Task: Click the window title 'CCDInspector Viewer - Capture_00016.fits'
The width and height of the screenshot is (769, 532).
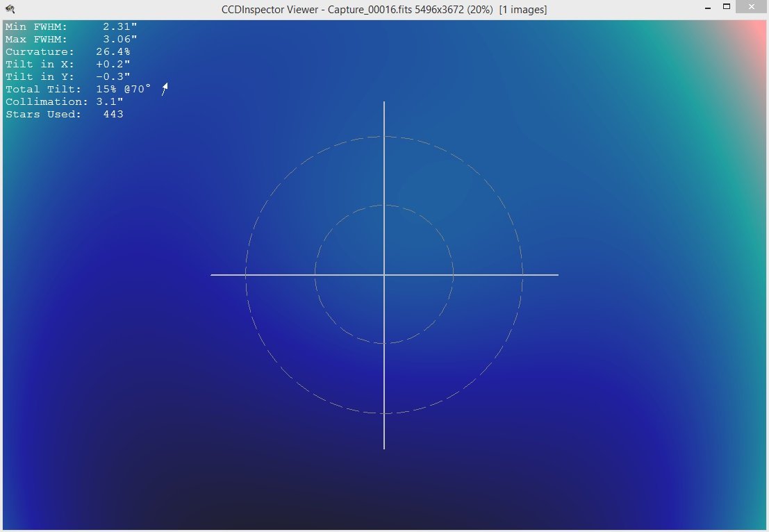Action: [x=317, y=10]
